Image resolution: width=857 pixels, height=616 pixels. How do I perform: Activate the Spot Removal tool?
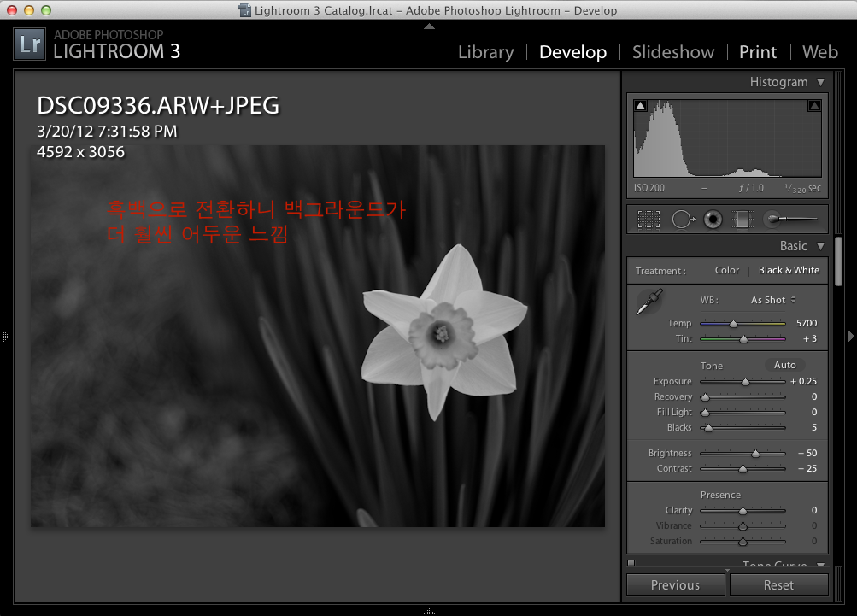point(682,220)
